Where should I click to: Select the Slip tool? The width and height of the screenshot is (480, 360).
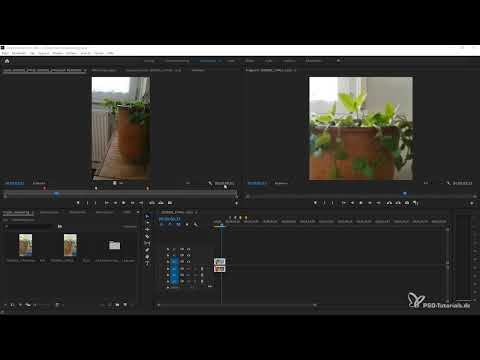click(x=148, y=244)
